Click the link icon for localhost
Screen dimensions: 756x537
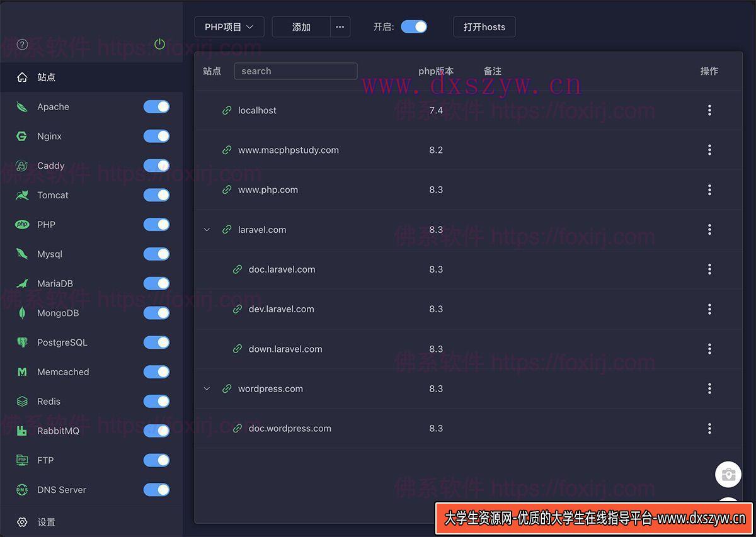(x=227, y=110)
